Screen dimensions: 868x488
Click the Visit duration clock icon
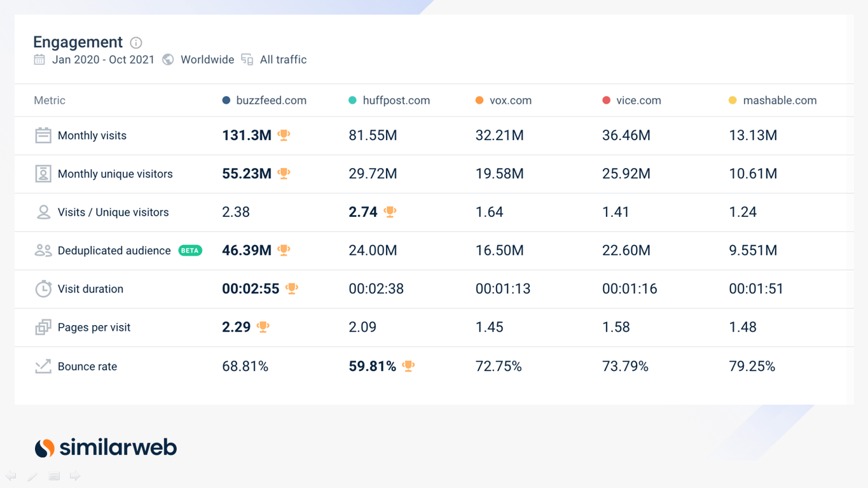pyautogui.click(x=43, y=289)
